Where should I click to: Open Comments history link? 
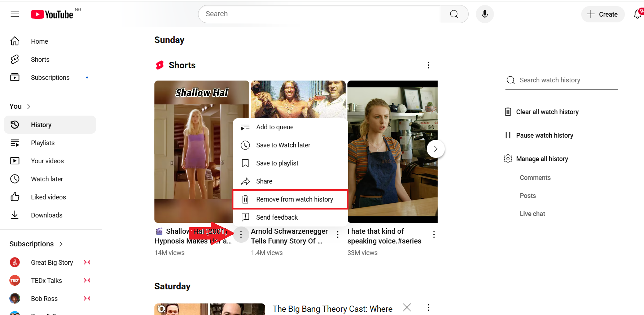pyautogui.click(x=535, y=178)
